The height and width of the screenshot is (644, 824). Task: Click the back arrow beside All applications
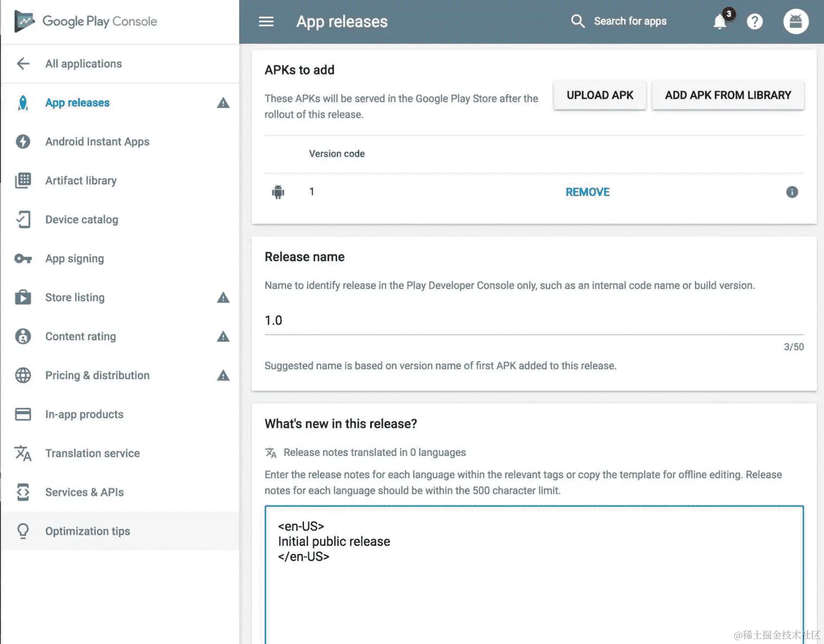click(23, 64)
